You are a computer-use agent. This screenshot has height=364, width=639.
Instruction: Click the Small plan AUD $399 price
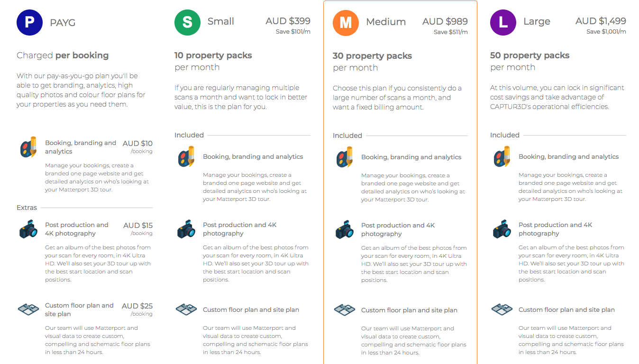pos(288,21)
